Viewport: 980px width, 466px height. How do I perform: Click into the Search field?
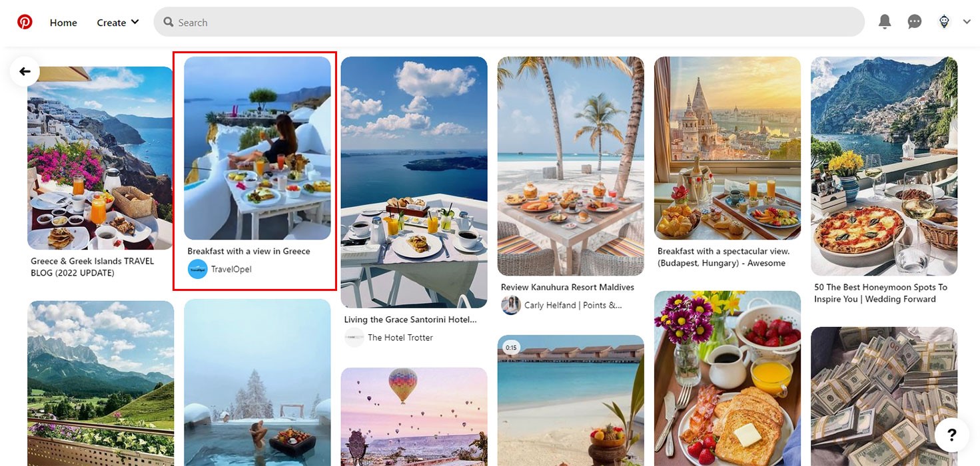point(509,22)
